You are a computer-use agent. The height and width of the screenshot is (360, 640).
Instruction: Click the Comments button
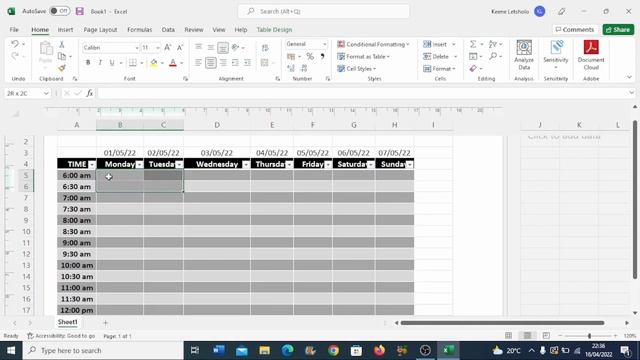(x=575, y=29)
